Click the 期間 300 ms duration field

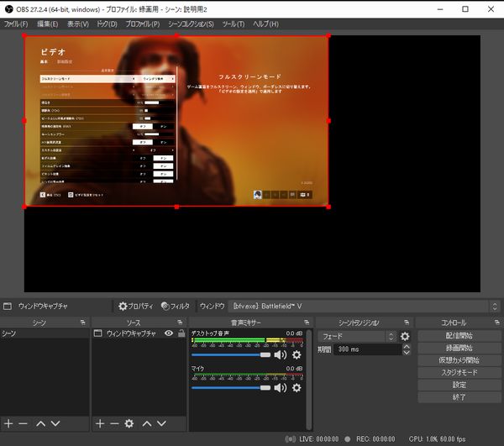point(368,349)
